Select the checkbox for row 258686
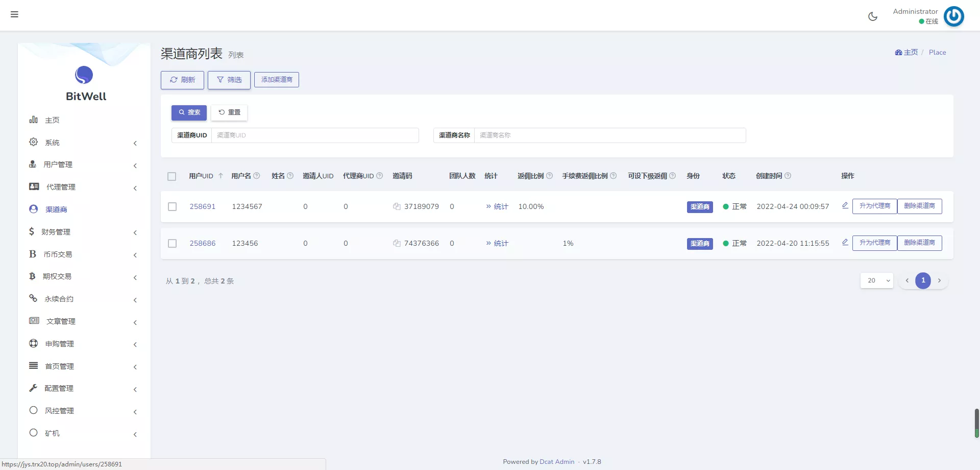Viewport: 980px width, 470px height. pyautogui.click(x=172, y=243)
